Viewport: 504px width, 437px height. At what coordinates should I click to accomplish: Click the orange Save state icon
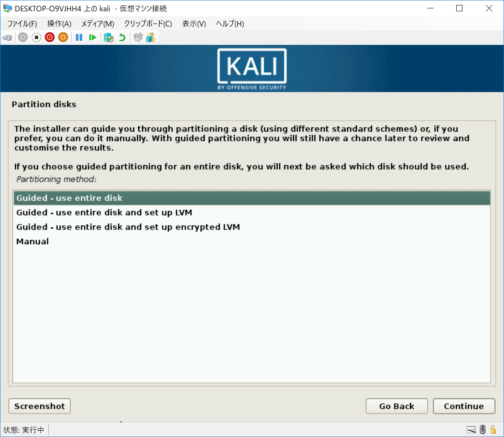point(63,38)
